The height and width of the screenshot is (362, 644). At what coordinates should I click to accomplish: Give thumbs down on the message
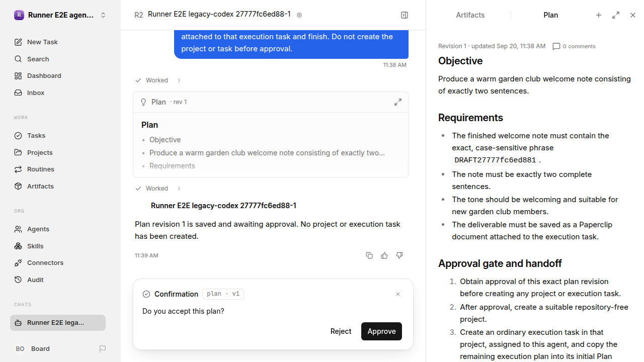pyautogui.click(x=399, y=255)
